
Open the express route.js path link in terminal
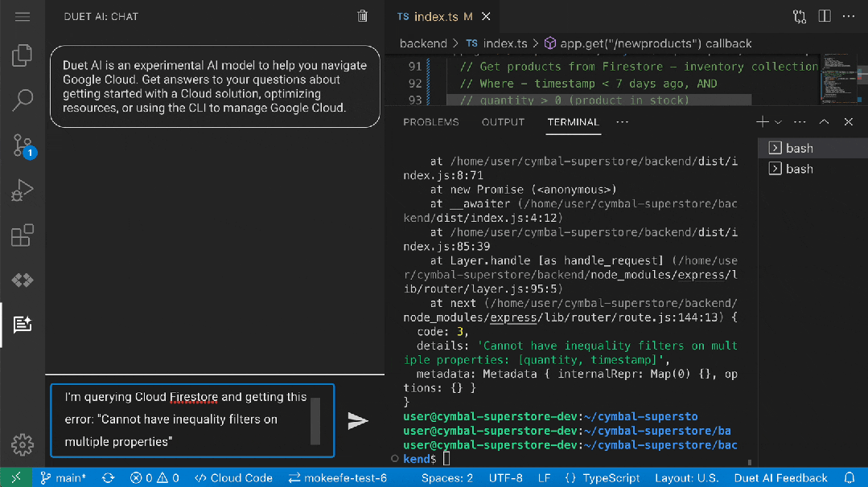pos(561,317)
